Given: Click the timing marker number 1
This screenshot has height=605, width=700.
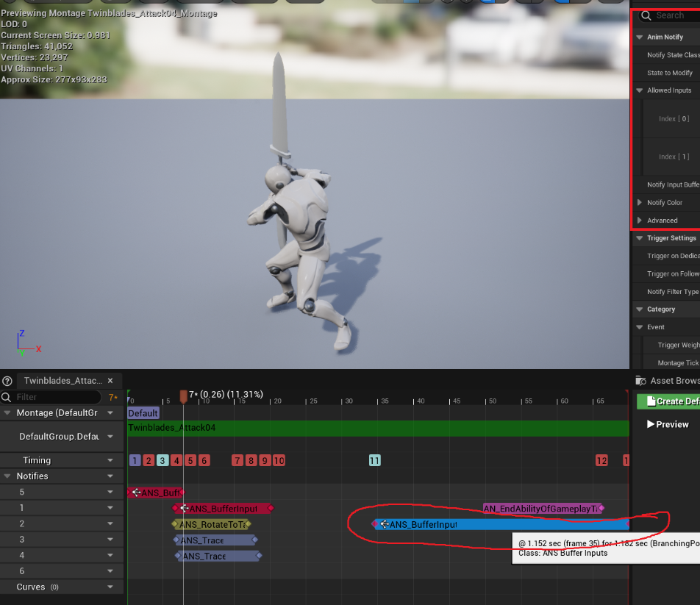Looking at the screenshot, I should pos(135,460).
